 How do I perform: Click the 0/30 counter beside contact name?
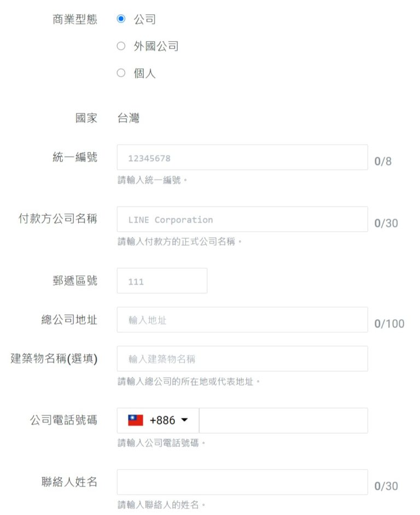point(386,485)
